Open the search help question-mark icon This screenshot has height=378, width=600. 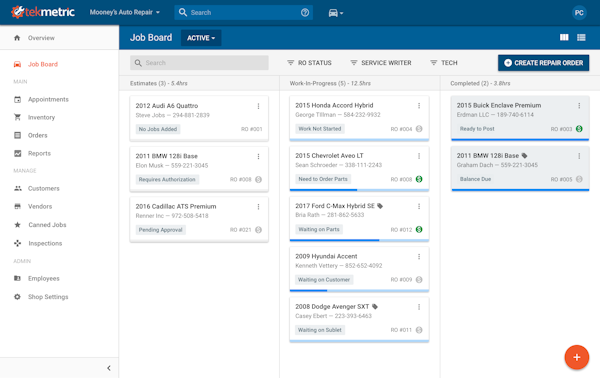point(305,13)
